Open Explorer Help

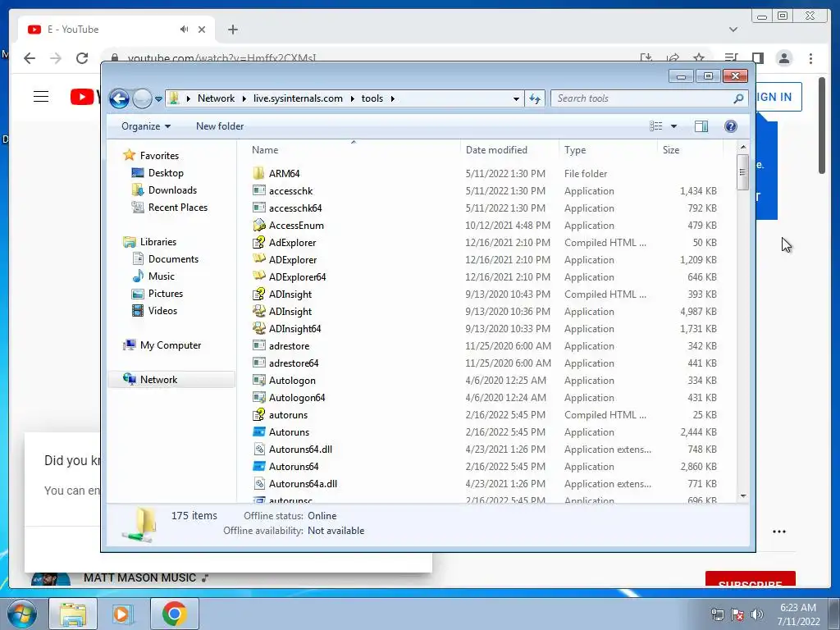pos(730,126)
